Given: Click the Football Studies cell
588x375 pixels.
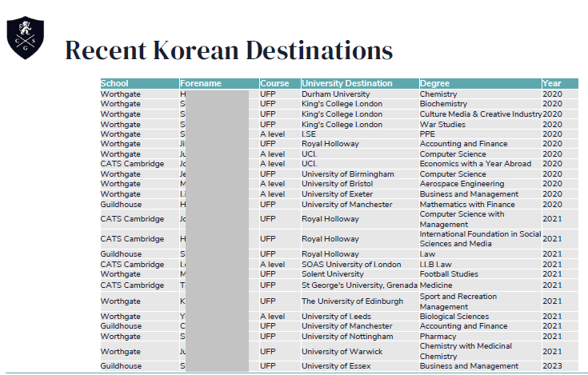Looking at the screenshot, I should (x=480, y=274).
